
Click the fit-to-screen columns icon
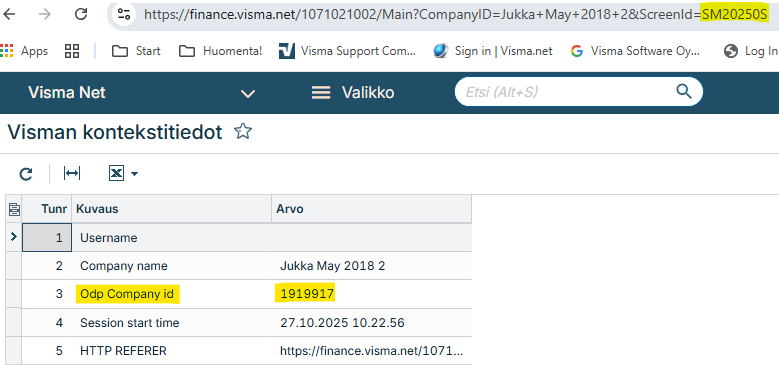point(72,173)
